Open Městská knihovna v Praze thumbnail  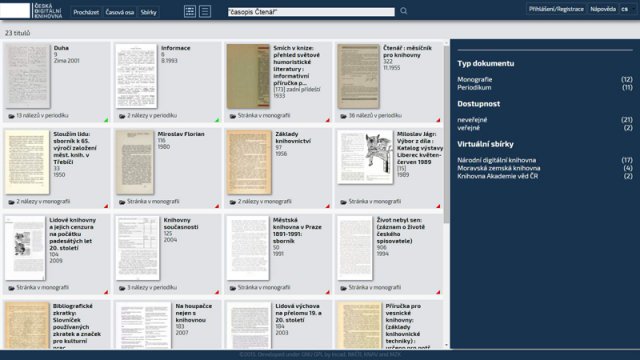coord(248,248)
